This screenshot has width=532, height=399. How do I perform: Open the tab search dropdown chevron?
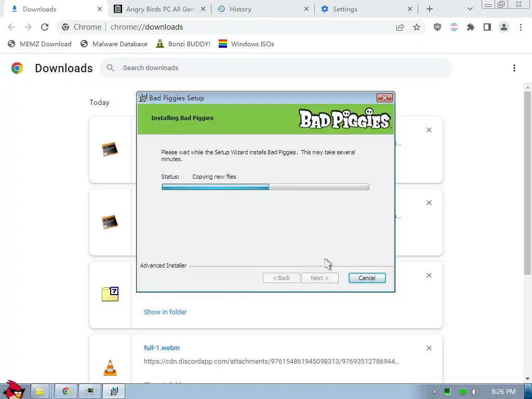470,9
